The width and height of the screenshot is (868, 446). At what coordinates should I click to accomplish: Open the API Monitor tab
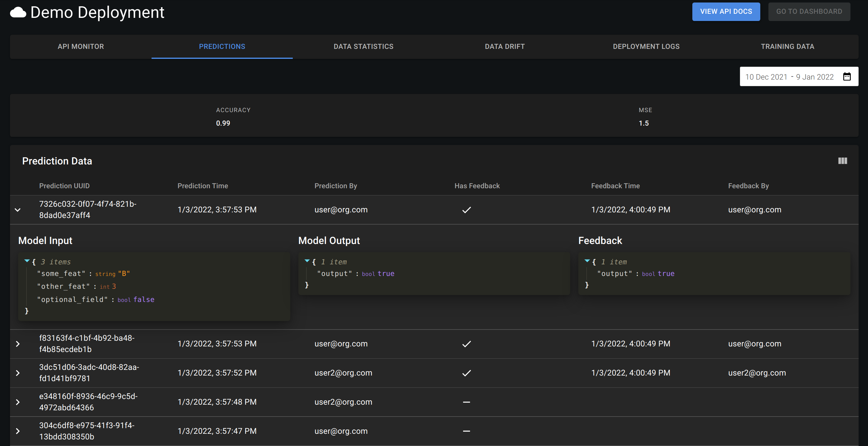coord(80,47)
